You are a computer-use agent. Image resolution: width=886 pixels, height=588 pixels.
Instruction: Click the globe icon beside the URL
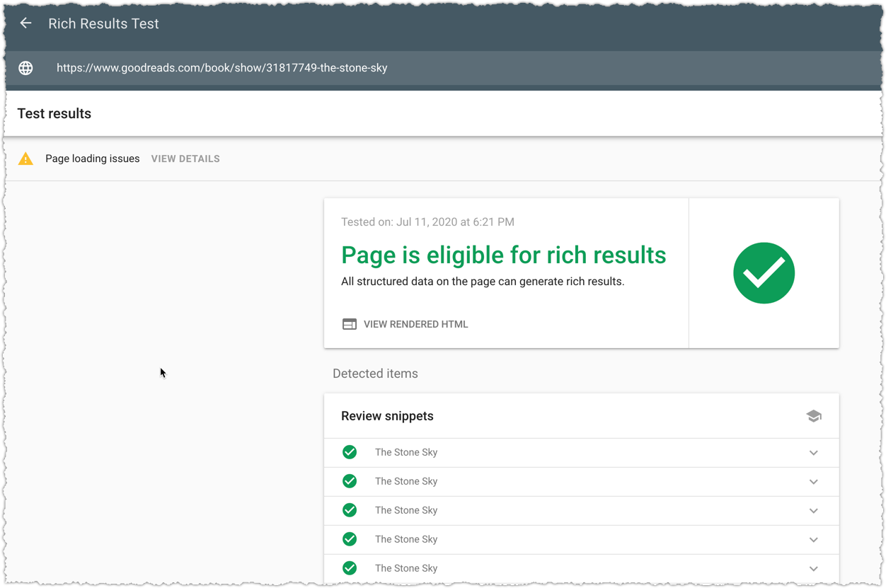point(26,68)
